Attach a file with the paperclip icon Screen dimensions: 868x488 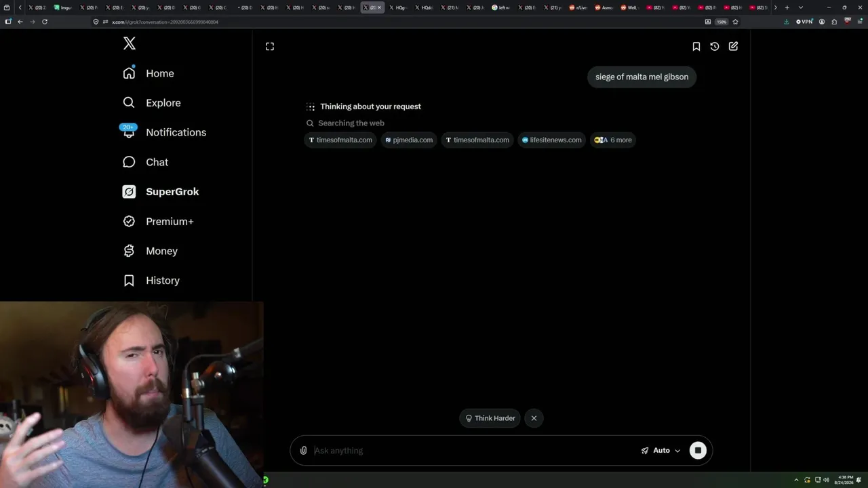pos(303,451)
